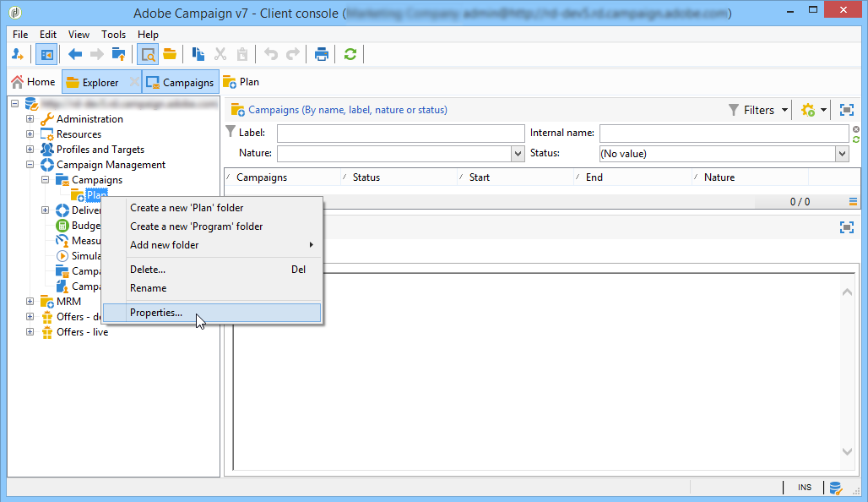
Task: Click the list options icon near 0 / 0
Action: pos(853,202)
